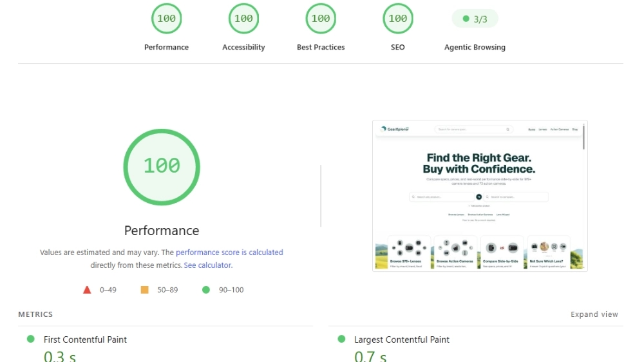Click the SEO label
This screenshot has height=362, width=644.
397,47
